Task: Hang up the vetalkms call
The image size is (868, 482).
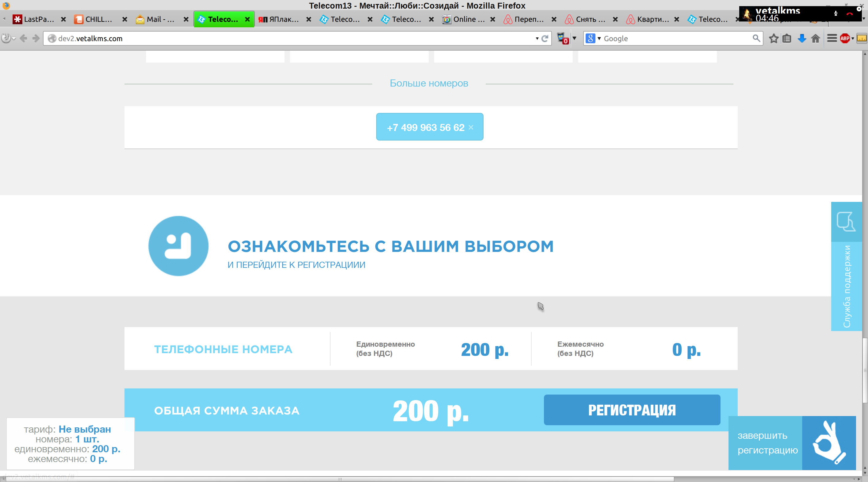Action: pos(850,14)
